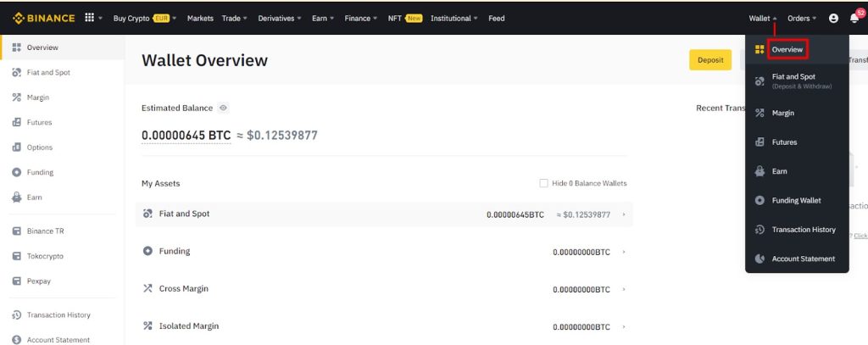This screenshot has width=868, height=345.
Task: Click the ≈ $0.12539877 estimated balance value
Action: click(277, 135)
